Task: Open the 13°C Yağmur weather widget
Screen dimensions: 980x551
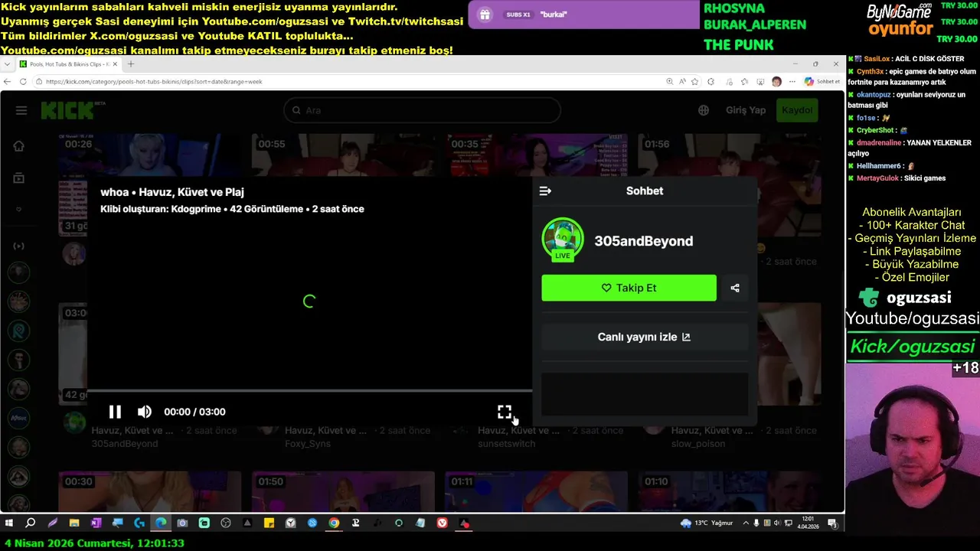Action: click(706, 523)
